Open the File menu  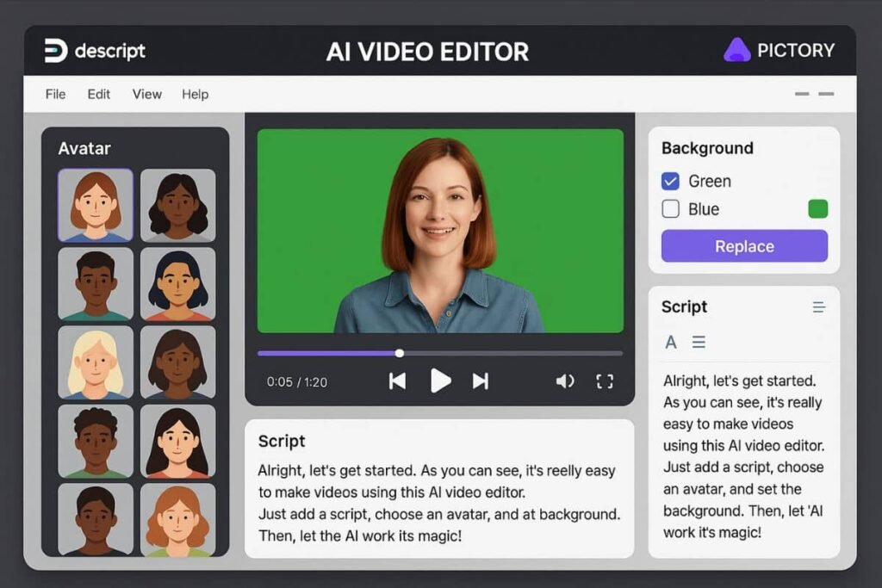pos(55,95)
